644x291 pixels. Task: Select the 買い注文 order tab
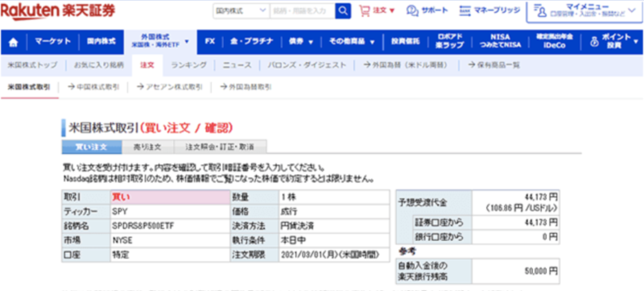[92, 147]
